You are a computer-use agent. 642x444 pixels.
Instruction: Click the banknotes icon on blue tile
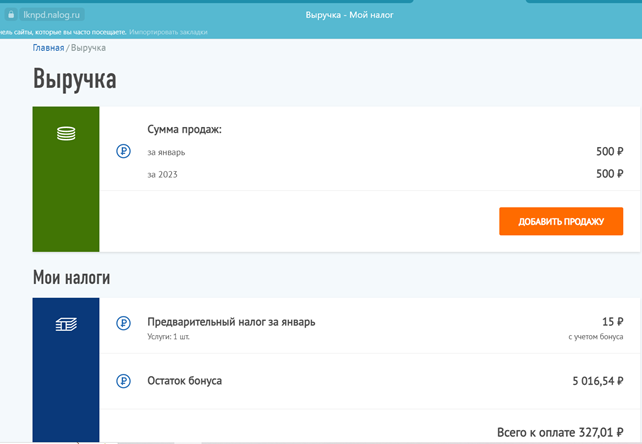(66, 324)
